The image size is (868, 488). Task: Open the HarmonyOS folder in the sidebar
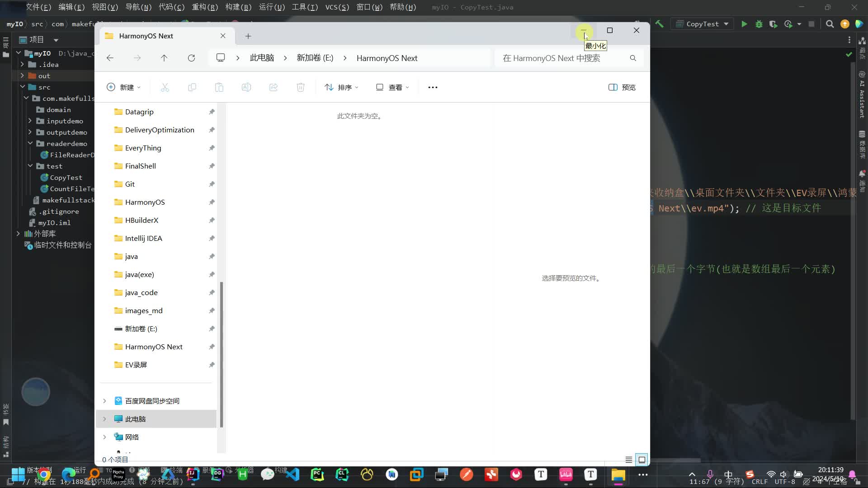coord(145,202)
